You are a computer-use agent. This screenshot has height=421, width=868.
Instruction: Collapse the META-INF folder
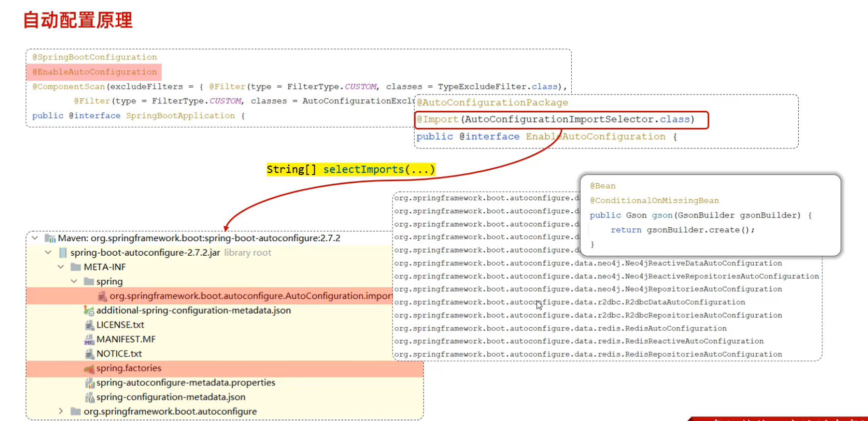(61, 267)
